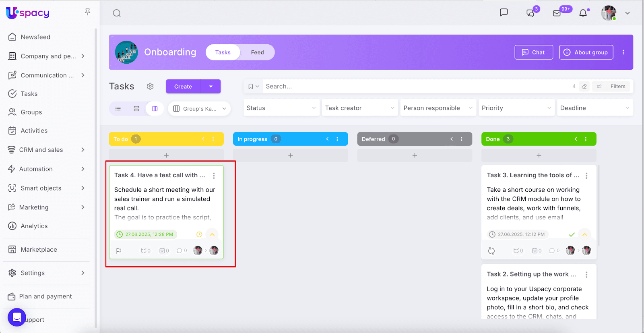
Task: Collapse the In progress column
Action: (x=327, y=139)
